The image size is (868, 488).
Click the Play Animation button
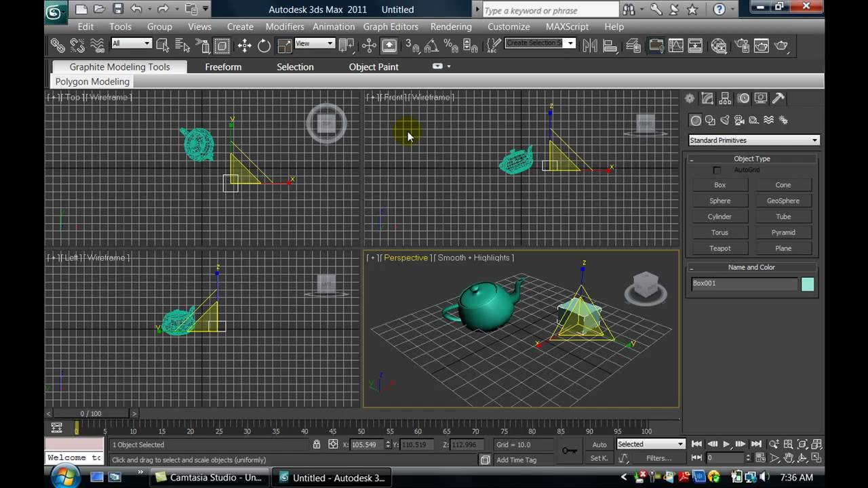coord(726,445)
